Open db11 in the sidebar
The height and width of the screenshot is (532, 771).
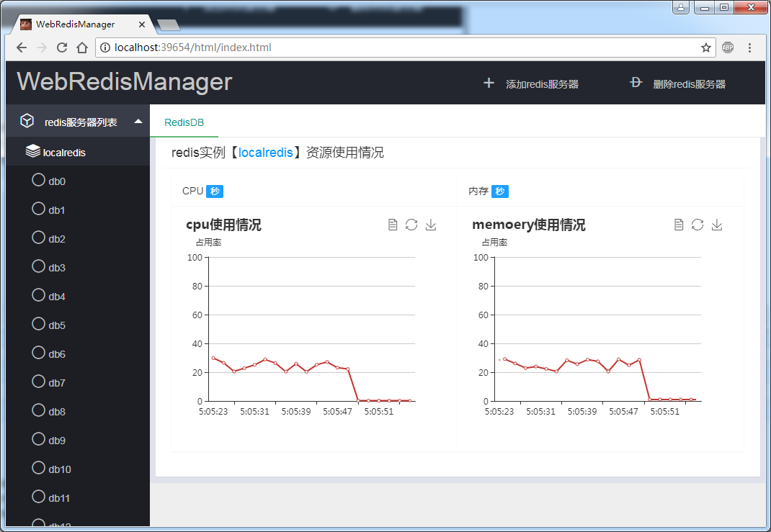[x=78, y=497]
